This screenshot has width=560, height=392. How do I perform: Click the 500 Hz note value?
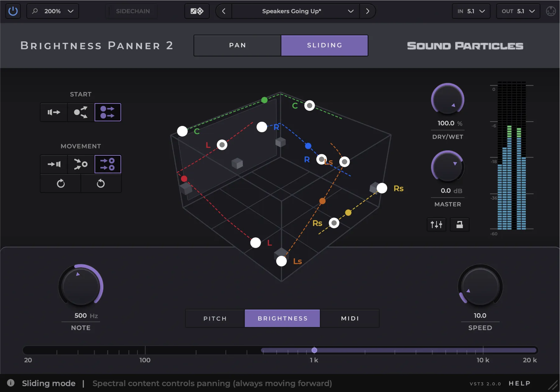point(86,316)
